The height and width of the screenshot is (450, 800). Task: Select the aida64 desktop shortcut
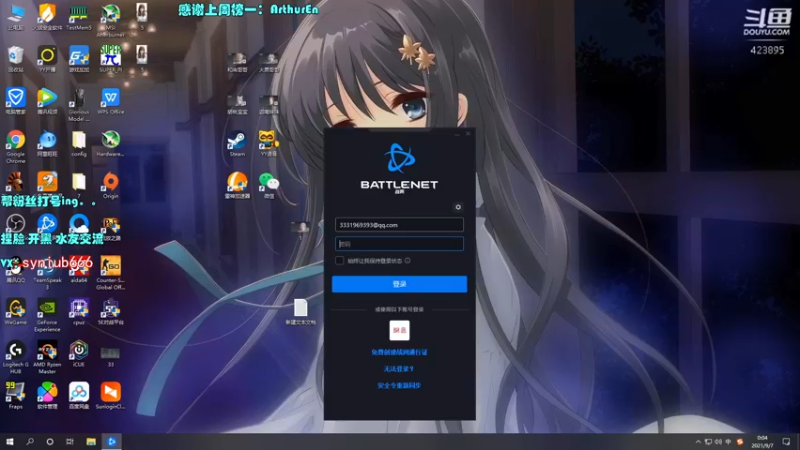click(79, 269)
